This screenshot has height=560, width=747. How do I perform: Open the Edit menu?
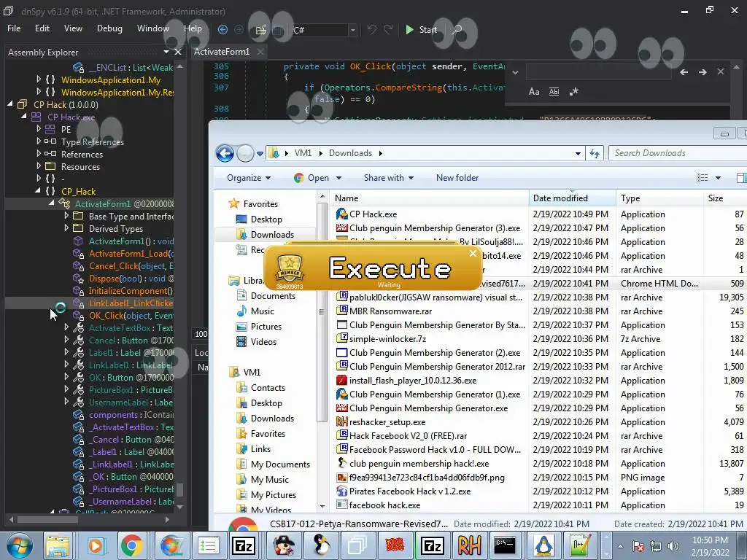click(42, 28)
